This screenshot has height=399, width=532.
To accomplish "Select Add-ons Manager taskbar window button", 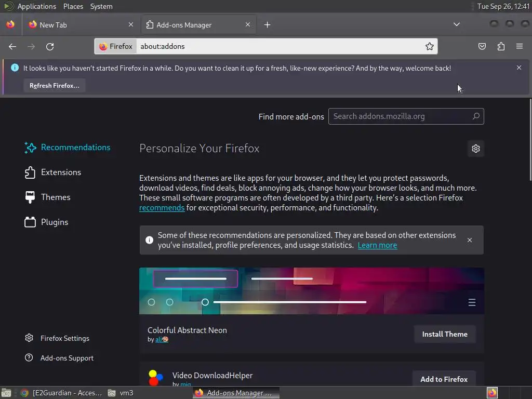I will click(236, 393).
